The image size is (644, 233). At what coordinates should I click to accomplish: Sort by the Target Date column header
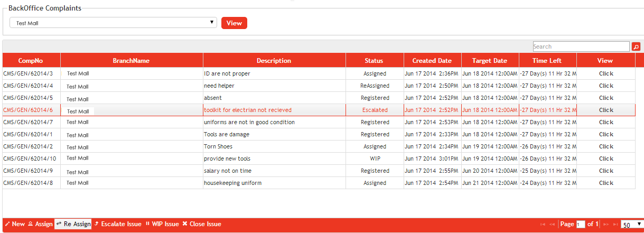tap(489, 61)
